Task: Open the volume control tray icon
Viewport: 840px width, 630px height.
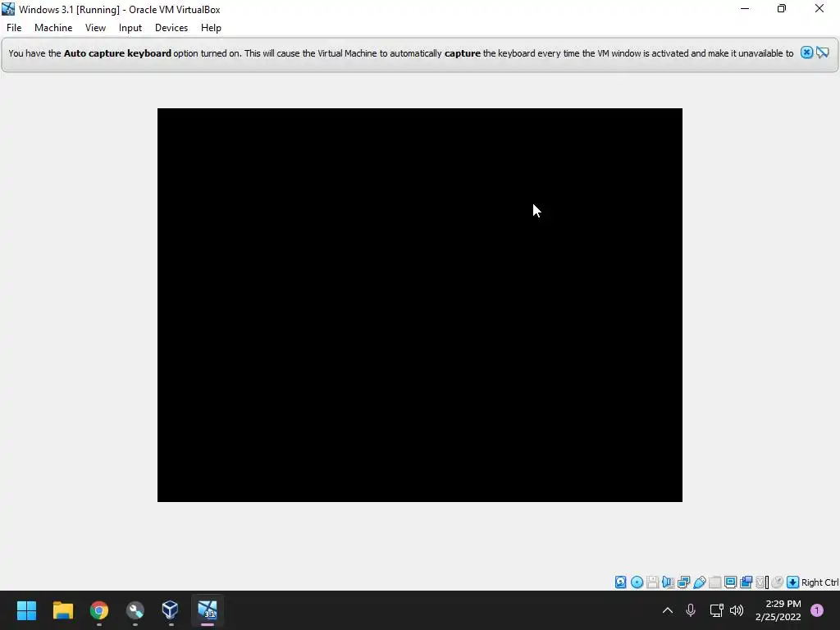Action: point(737,610)
